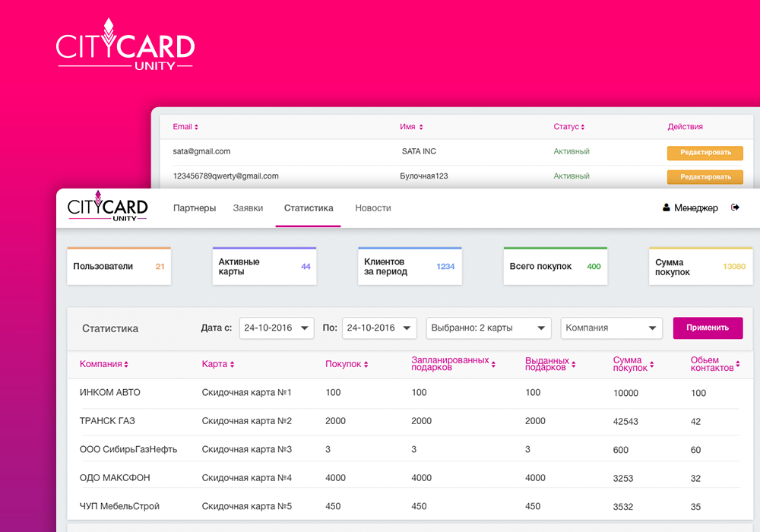
Task: Click the CityCard Unity logo in navbar
Action: tap(107, 207)
